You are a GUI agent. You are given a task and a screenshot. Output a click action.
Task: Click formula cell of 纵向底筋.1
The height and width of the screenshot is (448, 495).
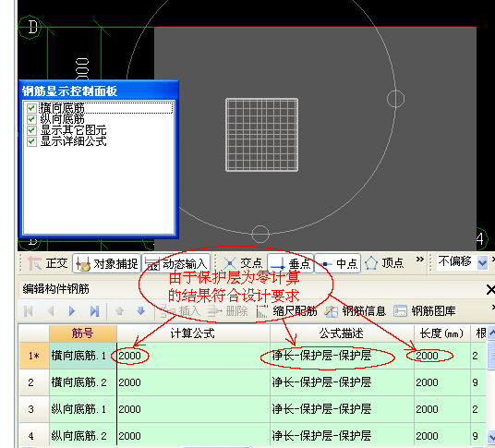[193, 409]
